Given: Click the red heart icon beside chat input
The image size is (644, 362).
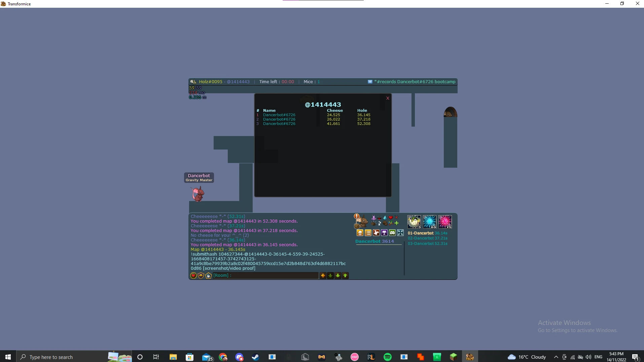Looking at the screenshot, I should (193, 276).
